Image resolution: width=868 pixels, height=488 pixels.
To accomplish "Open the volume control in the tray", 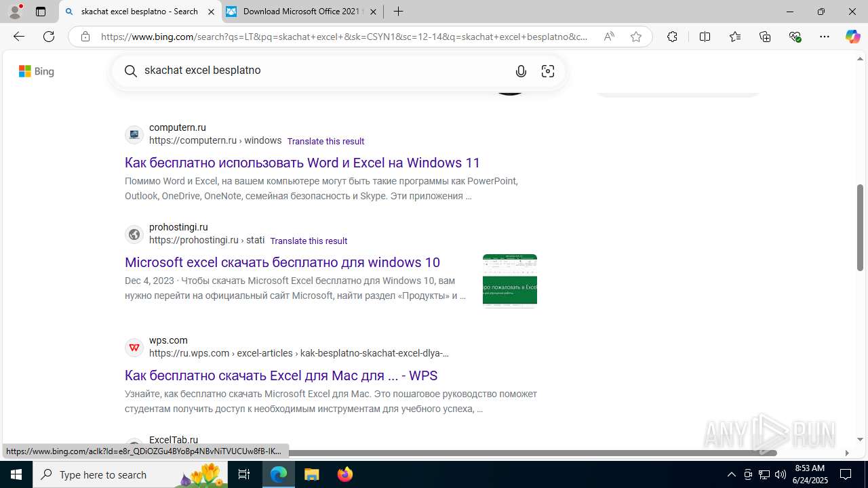I will [781, 474].
